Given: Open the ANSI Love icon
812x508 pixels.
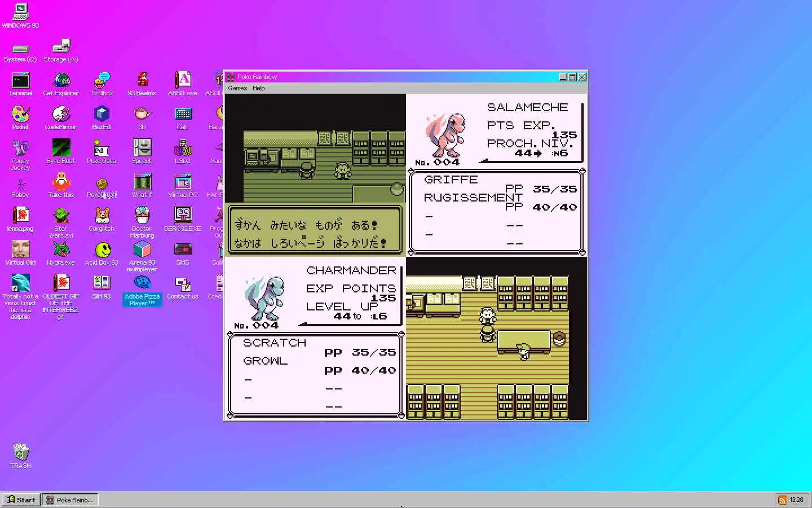Looking at the screenshot, I should 183,85.
